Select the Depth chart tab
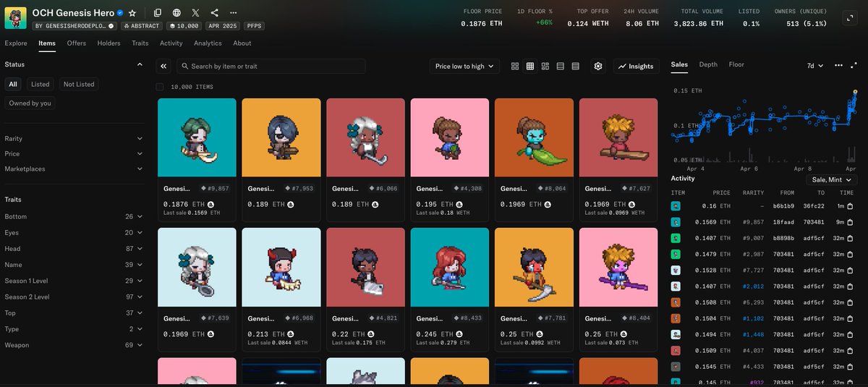Screen dimensions: 868x387 click(708, 64)
